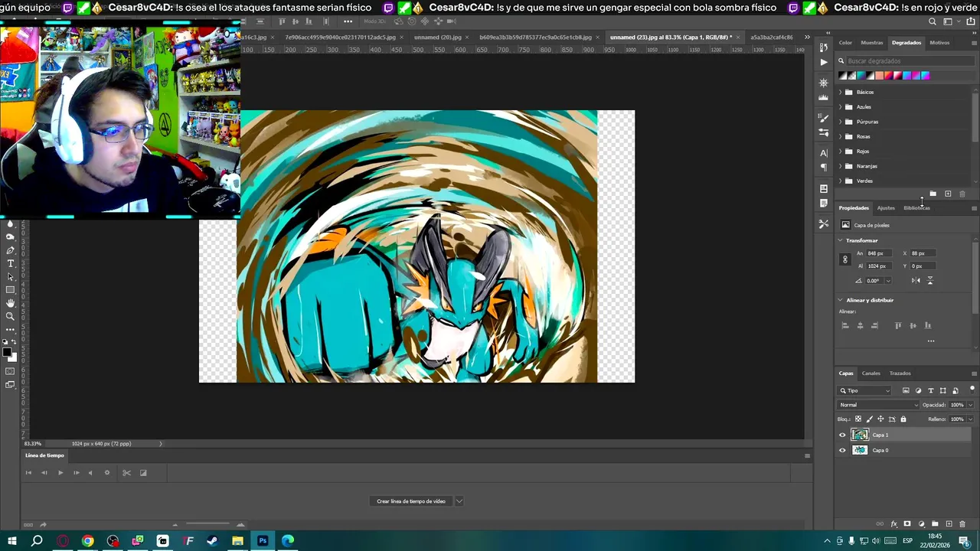Screen dimensions: 980x551
Task: Click the Quick Mask mode icon
Action: point(10,371)
